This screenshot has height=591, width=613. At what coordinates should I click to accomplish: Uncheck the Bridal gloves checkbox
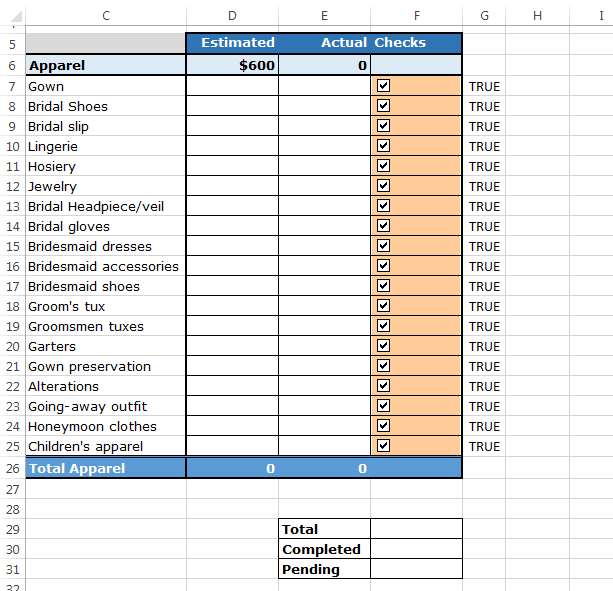(383, 226)
